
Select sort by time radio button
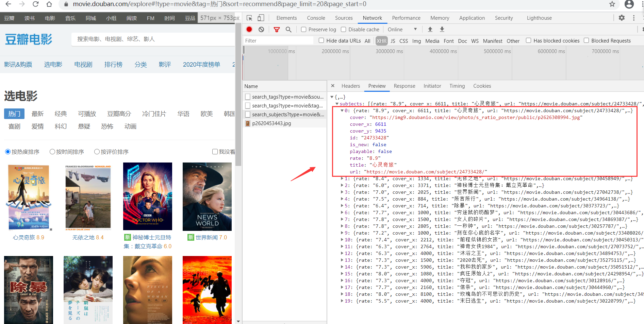pos(52,152)
